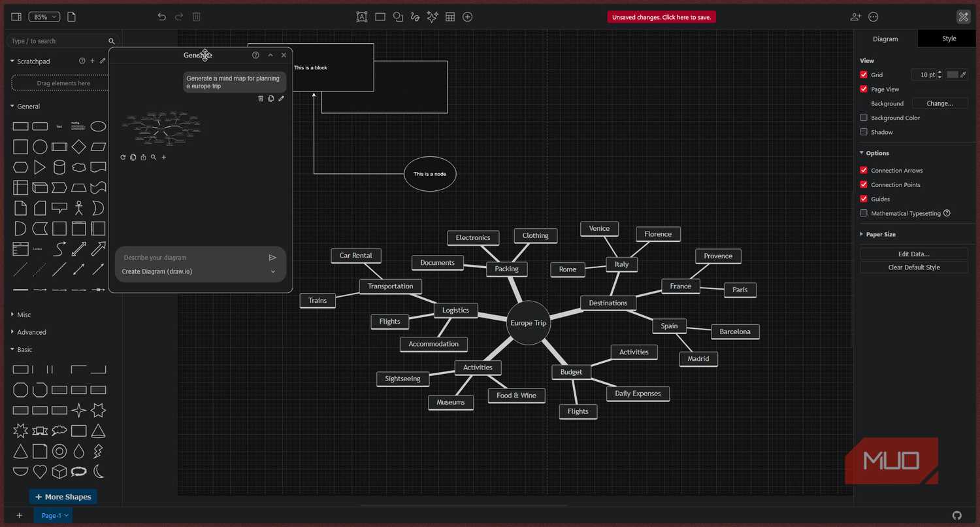Viewport: 980px width, 527px height.
Task: Toggle the Connection Arrows checkbox
Action: [x=864, y=170]
